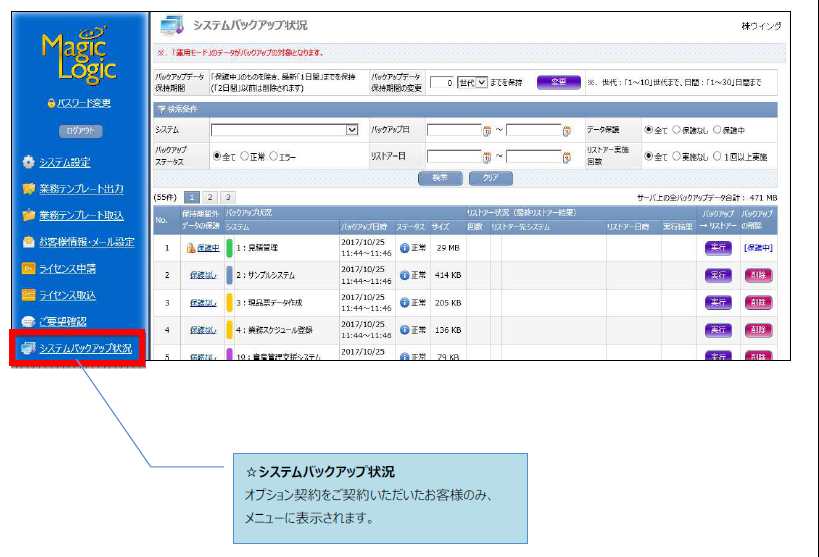Open the システム dropdown in search conditions
819x557 pixels.
(x=351, y=130)
